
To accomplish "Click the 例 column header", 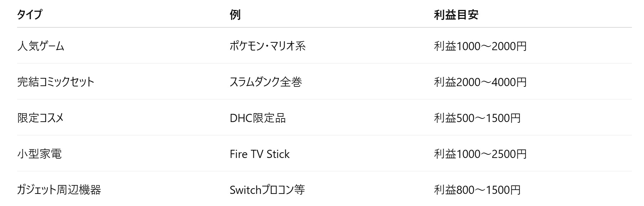I will 235,15.
